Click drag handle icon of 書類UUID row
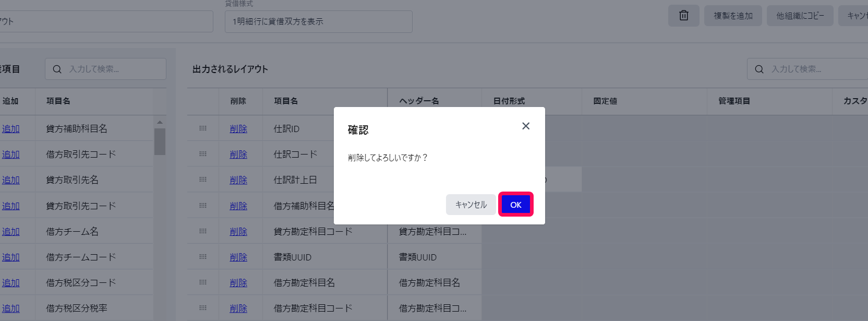 [x=203, y=256]
